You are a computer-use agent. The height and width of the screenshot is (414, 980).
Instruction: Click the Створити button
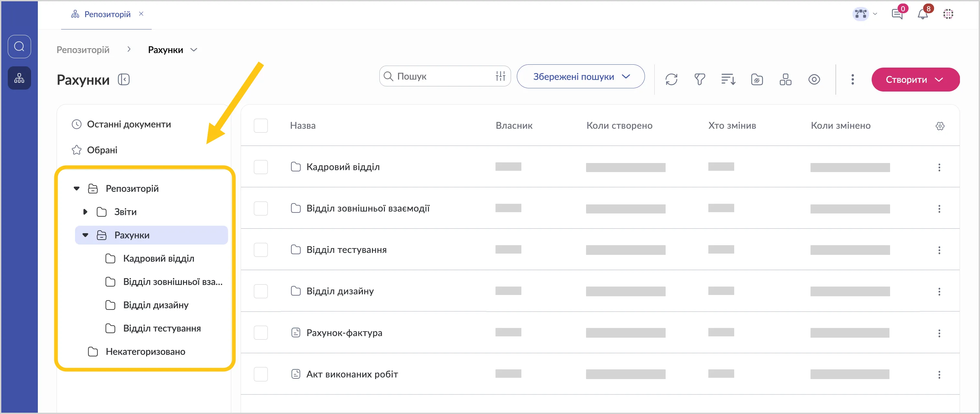pyautogui.click(x=915, y=80)
